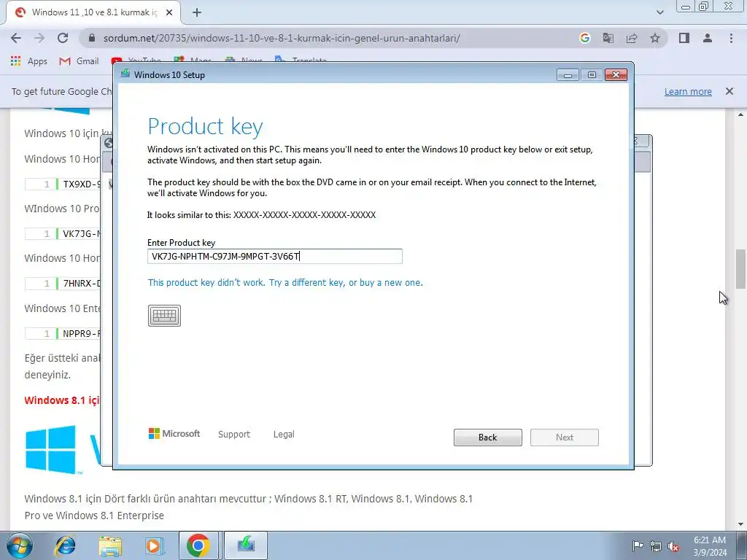Click the Windows 8.1 logo image
The width and height of the screenshot is (747, 560).
[50, 449]
